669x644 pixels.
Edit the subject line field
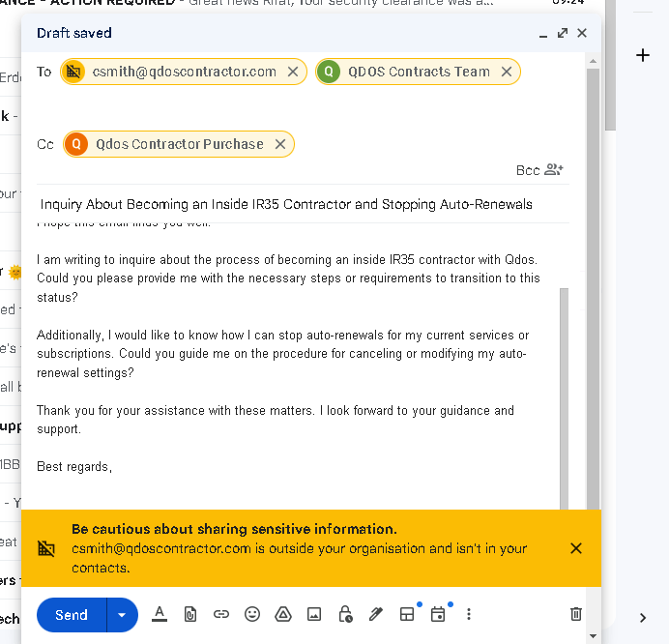pyautogui.click(x=303, y=204)
